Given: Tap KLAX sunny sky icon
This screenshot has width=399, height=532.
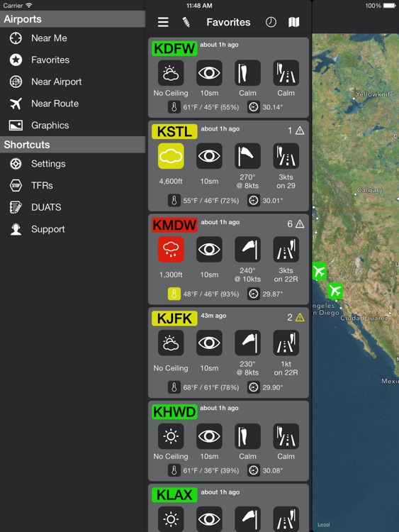Looking at the screenshot, I should [x=171, y=519].
